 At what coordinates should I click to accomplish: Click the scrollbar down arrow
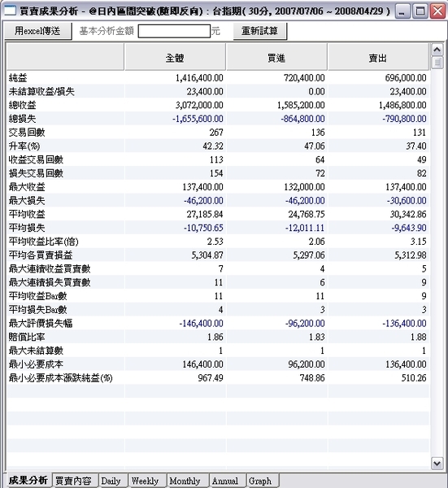click(437, 464)
